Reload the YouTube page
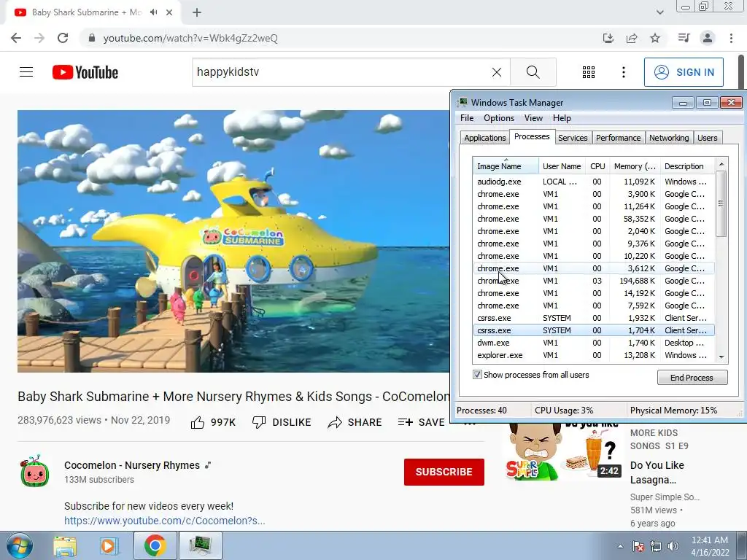The height and width of the screenshot is (560, 747). point(63,38)
